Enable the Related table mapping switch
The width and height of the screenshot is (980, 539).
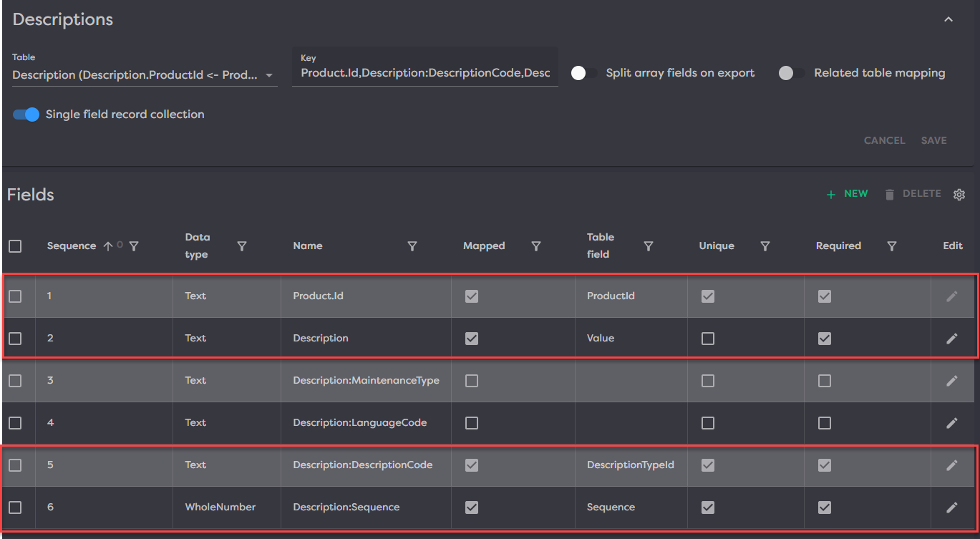tap(792, 73)
